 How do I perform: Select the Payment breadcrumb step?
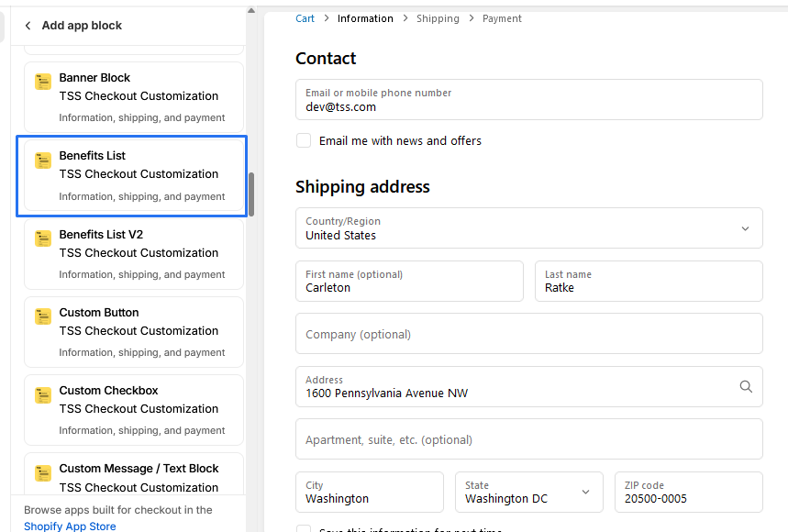click(x=502, y=18)
